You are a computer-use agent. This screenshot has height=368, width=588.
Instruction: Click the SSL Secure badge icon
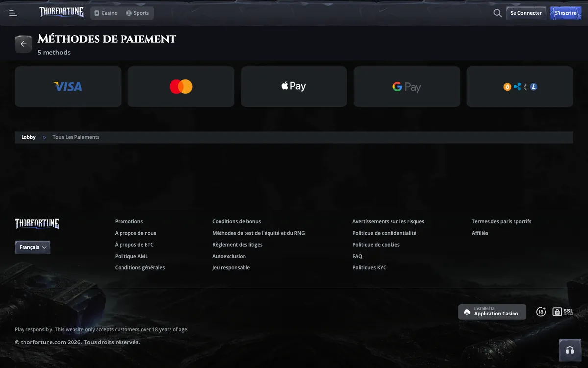(x=563, y=312)
